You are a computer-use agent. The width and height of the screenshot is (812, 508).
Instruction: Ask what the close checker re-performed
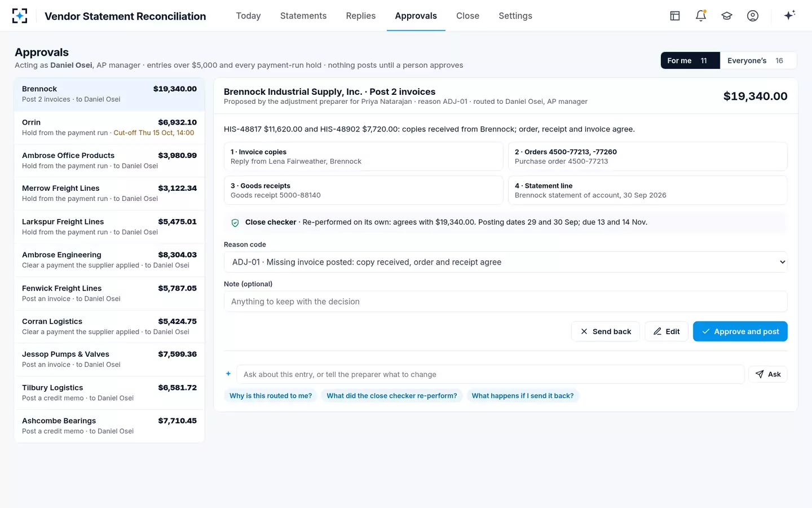click(x=392, y=396)
